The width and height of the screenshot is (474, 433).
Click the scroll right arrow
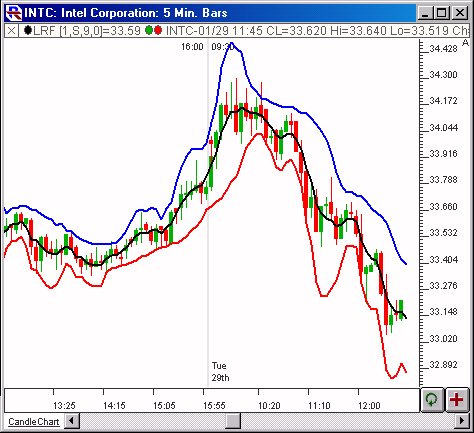tap(462, 421)
